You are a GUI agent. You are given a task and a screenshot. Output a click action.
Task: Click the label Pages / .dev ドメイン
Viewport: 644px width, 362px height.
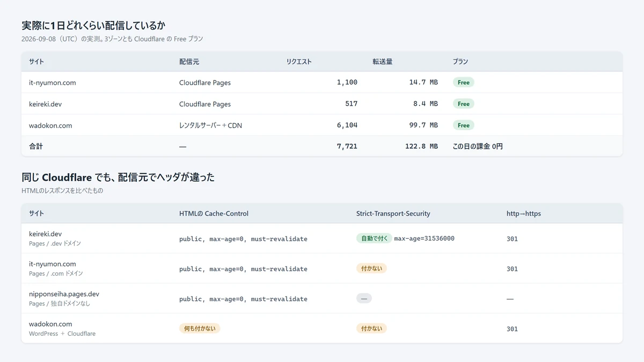pos(55,243)
